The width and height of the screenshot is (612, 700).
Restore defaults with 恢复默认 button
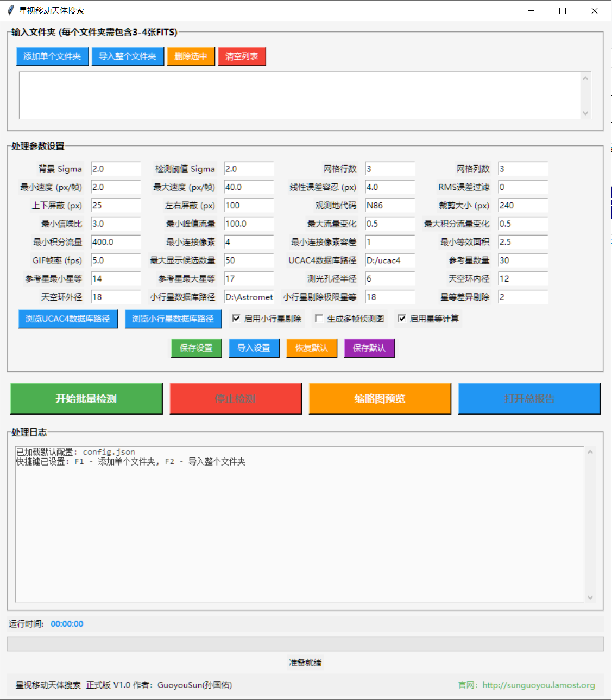[x=312, y=348]
